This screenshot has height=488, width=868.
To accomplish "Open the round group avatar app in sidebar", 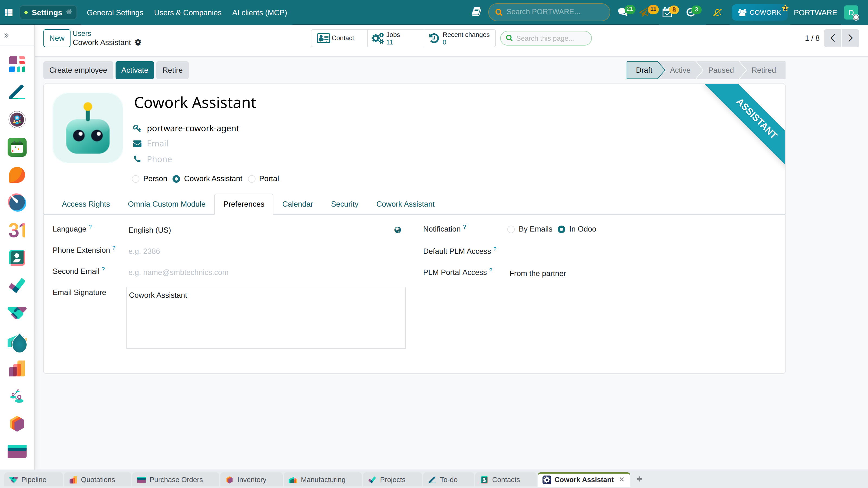I will coord(17,120).
